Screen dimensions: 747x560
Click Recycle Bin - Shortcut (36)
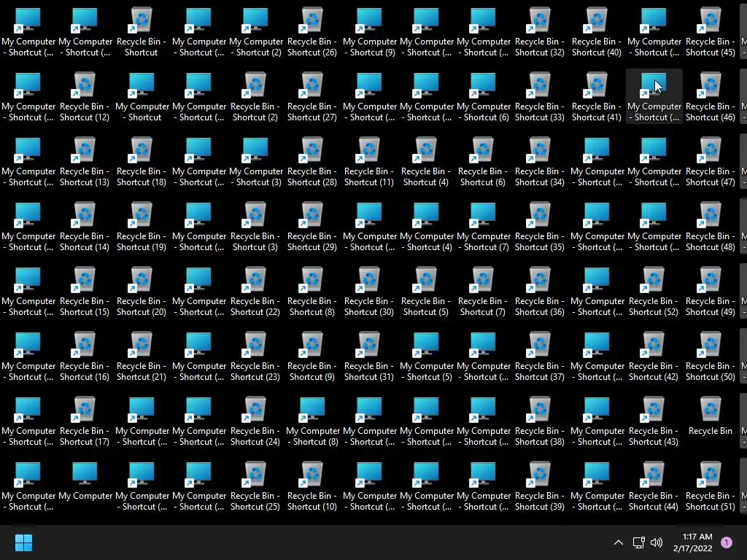point(540,292)
